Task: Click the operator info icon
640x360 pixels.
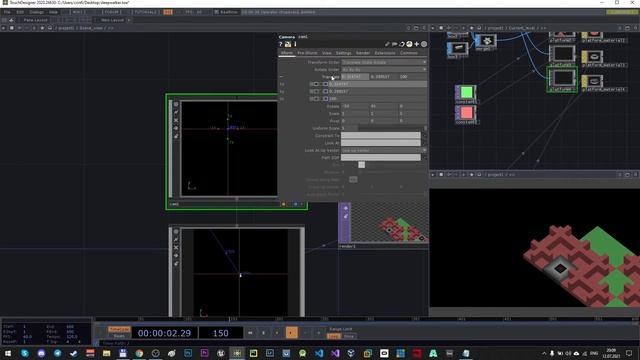Action: (295, 44)
